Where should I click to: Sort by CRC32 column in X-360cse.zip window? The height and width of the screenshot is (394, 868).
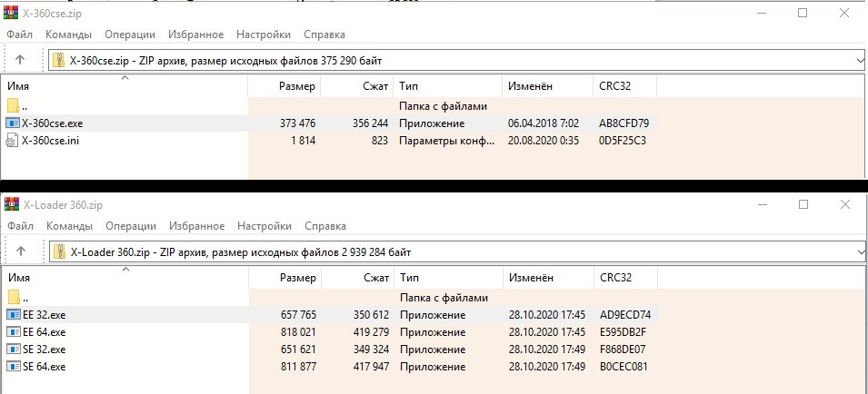click(x=624, y=86)
